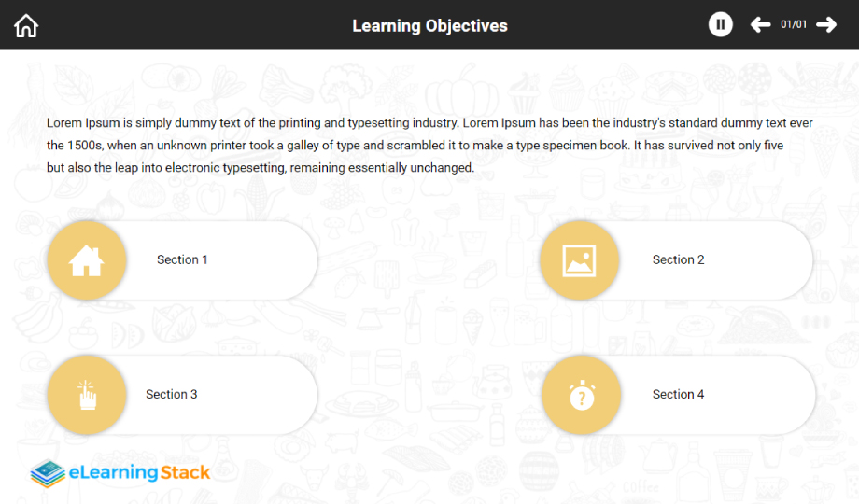Click the paragraph line starting 'the 1500s'

[x=415, y=146]
